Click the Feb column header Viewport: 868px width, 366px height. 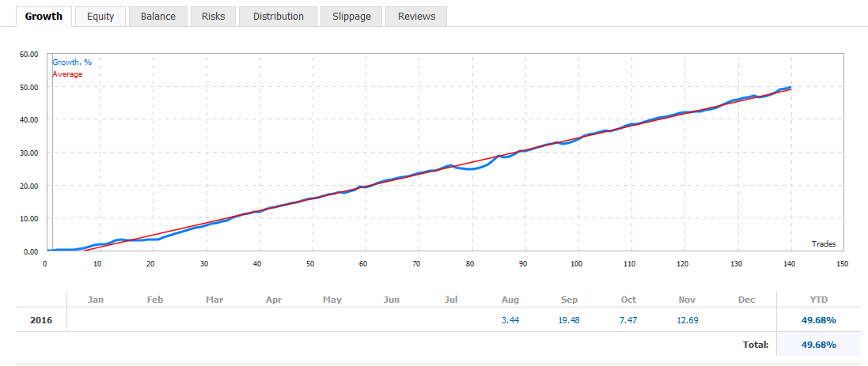tap(155, 300)
